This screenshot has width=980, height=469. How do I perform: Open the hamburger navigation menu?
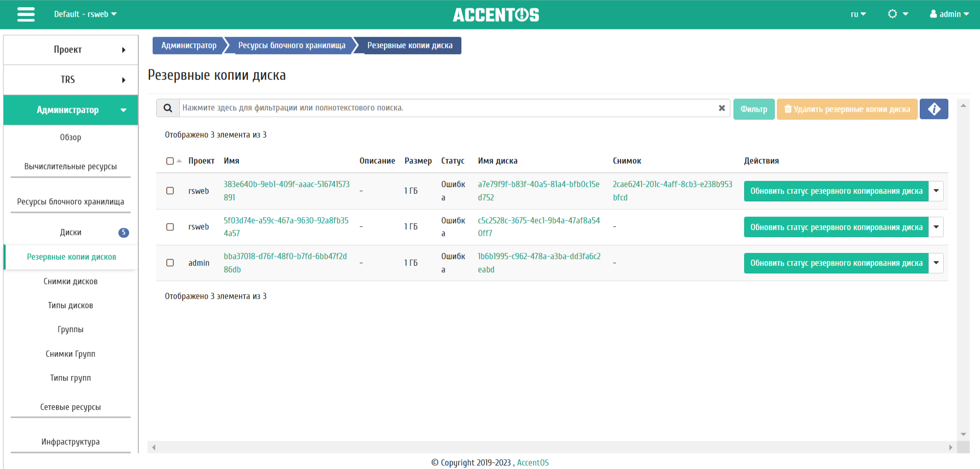(26, 14)
